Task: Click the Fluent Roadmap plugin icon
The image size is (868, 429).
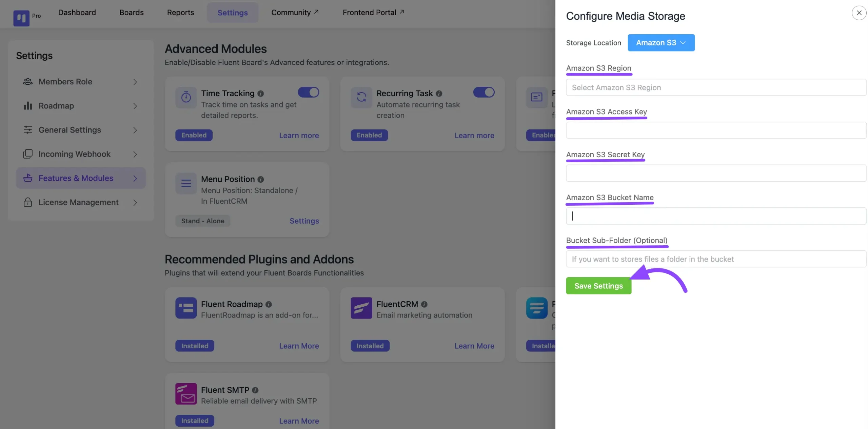Action: tap(186, 308)
